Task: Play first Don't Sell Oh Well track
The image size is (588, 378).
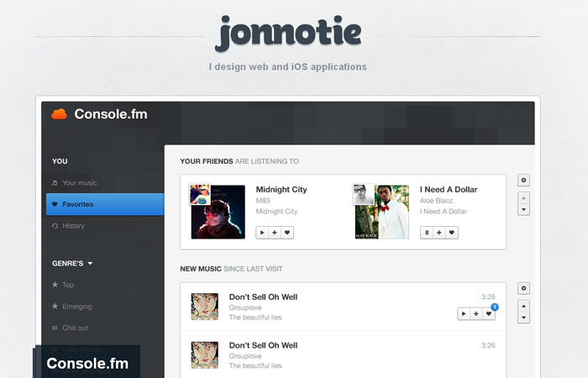Action: (464, 313)
